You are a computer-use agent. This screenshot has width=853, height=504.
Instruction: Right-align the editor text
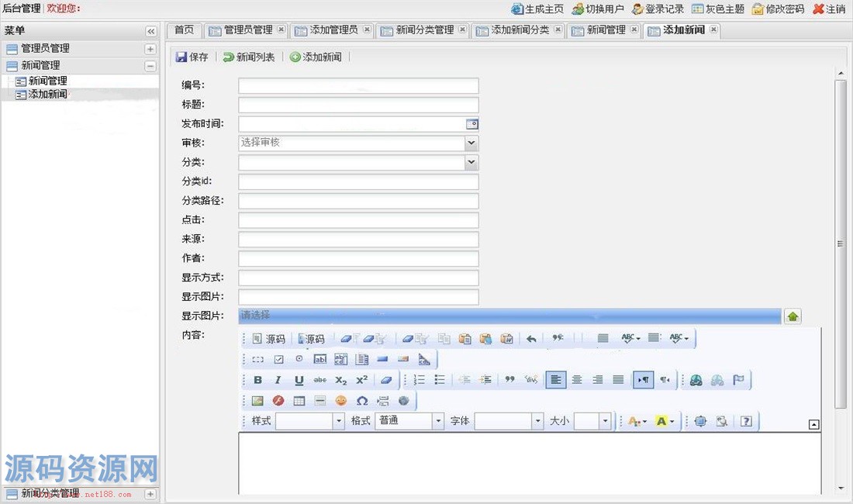point(597,380)
